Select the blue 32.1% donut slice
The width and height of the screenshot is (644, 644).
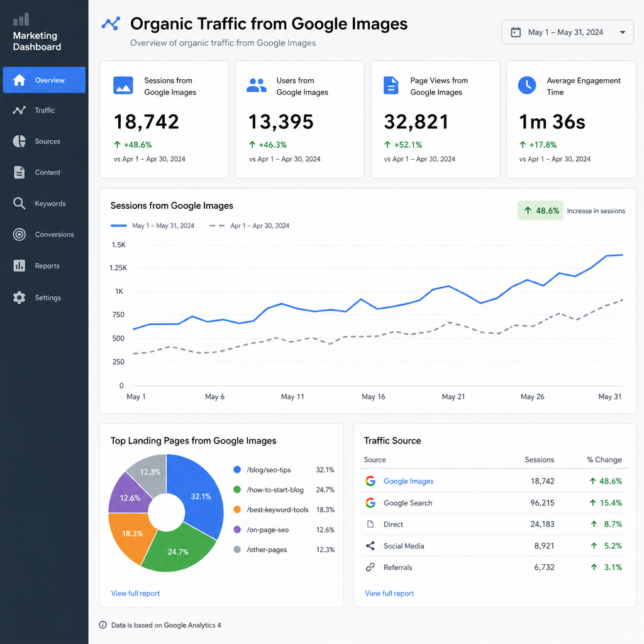(x=201, y=497)
